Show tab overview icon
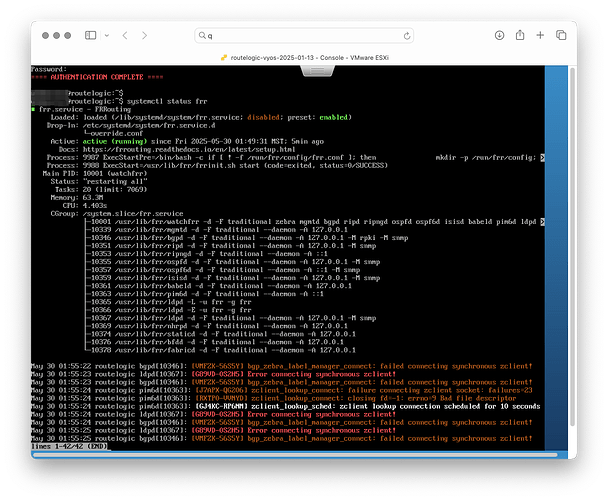Image resolution: width=608 pixels, height=500 pixels. 561,35
